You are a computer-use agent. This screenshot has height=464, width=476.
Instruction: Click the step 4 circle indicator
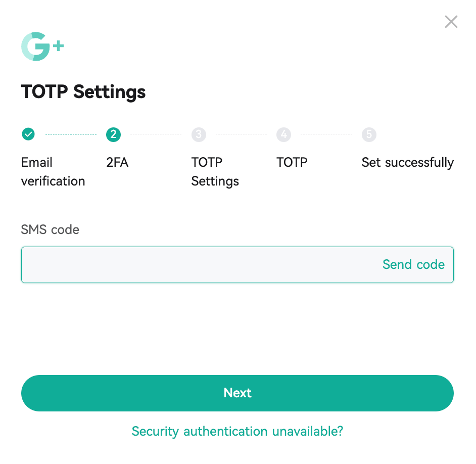click(283, 134)
